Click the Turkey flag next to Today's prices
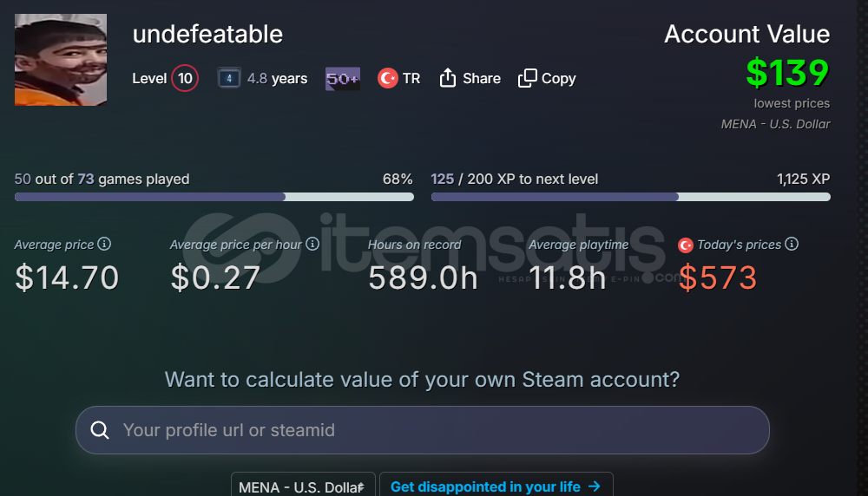 [x=686, y=245]
